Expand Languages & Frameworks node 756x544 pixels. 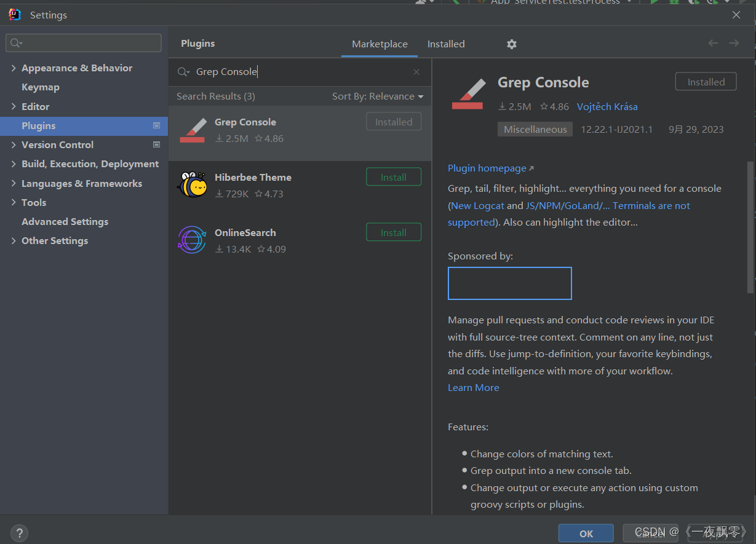point(14,183)
